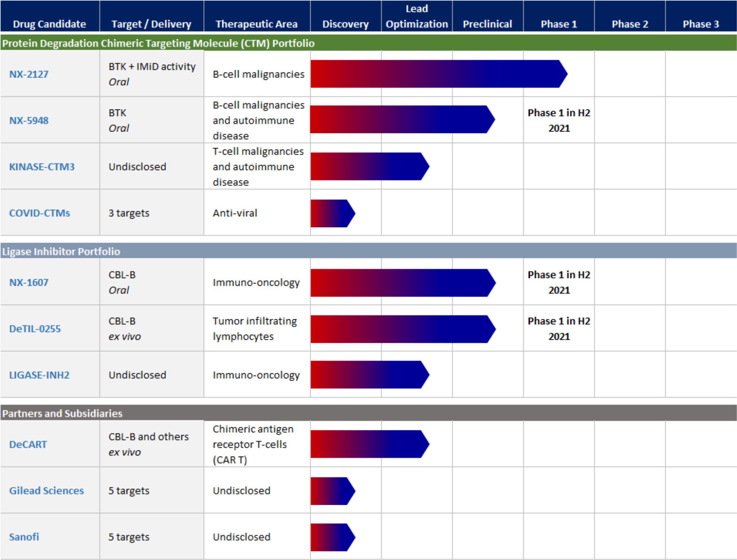Screen dimensions: 737x560
Task: Select the Ligase Inhibitor Portfolio header
Action: pos(61,252)
